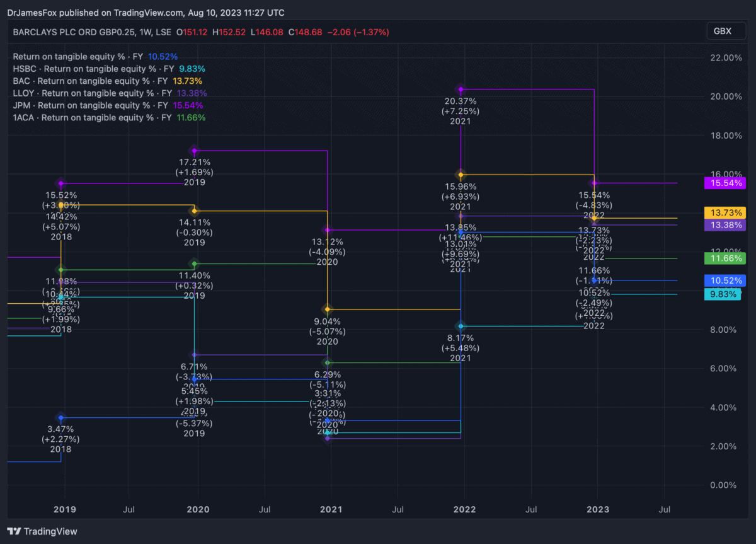Screen dimensions: 756x544
Task: Click the purple 15.54% price label
Action: (x=724, y=183)
